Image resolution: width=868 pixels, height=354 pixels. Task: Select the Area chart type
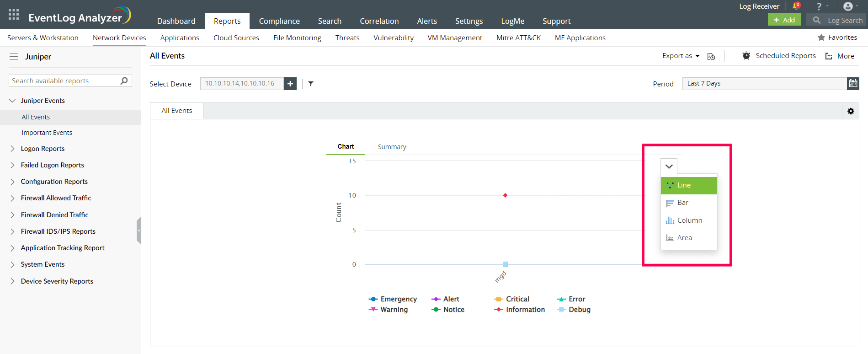pos(689,238)
